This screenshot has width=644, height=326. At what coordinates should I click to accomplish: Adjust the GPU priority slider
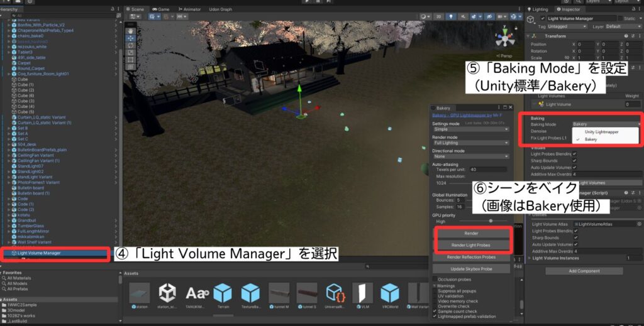[x=490, y=221]
